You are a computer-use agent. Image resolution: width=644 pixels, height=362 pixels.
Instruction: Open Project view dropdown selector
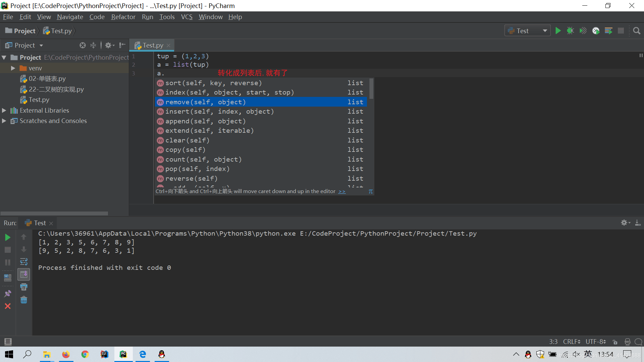click(24, 45)
